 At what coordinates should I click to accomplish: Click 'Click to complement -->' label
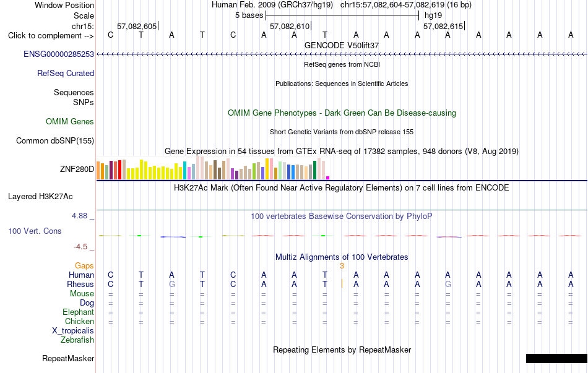tap(51, 36)
